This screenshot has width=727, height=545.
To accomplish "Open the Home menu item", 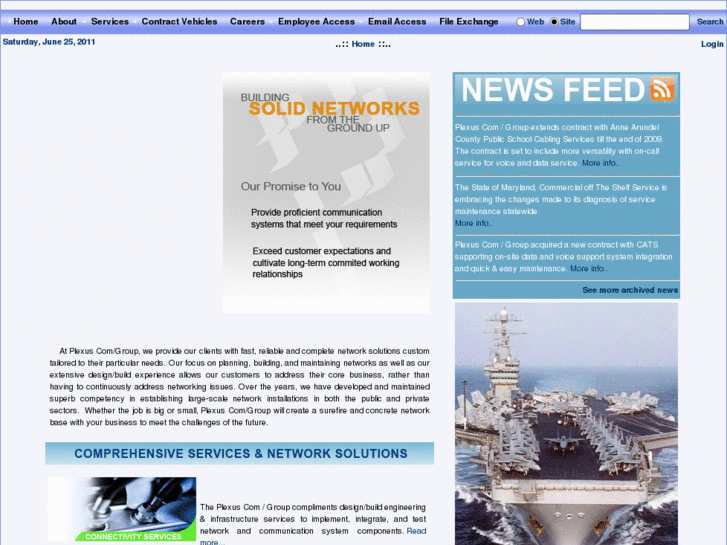I will [x=26, y=21].
